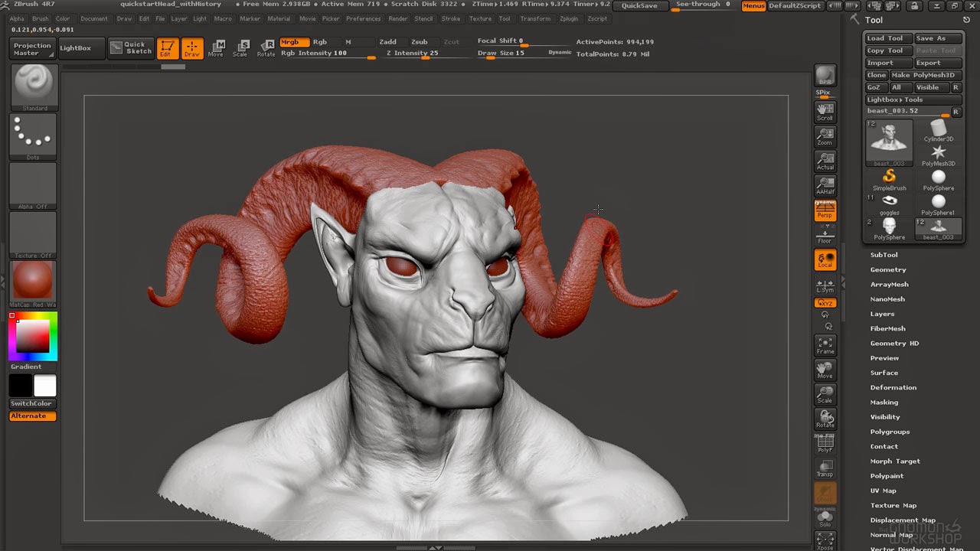Screen dimensions: 980x551
Task: Click the Frame icon in right shelf
Action: tap(825, 346)
